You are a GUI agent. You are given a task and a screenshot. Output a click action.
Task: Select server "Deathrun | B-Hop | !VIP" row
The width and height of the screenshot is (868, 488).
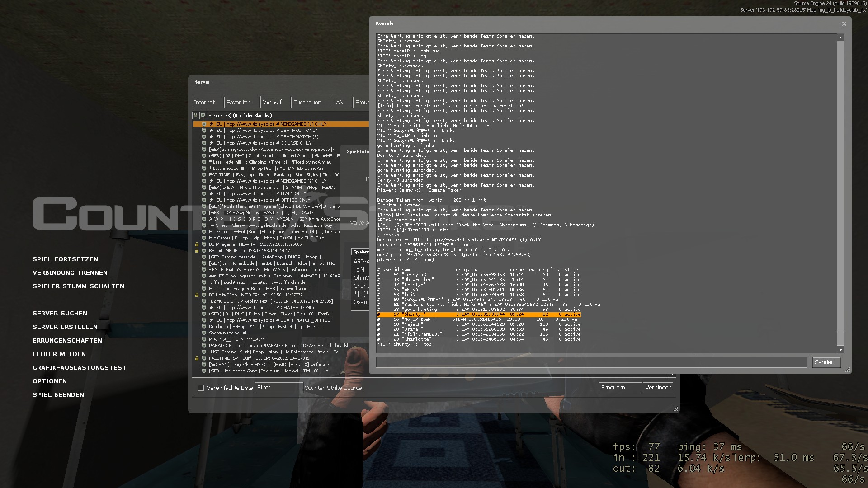(281, 326)
